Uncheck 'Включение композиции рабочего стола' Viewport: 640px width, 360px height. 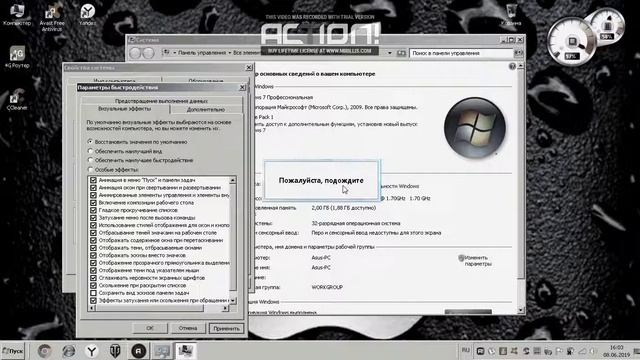pyautogui.click(x=93, y=202)
